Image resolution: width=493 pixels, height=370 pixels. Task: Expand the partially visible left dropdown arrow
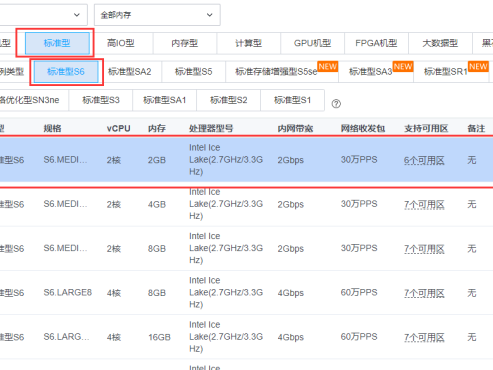tap(77, 15)
